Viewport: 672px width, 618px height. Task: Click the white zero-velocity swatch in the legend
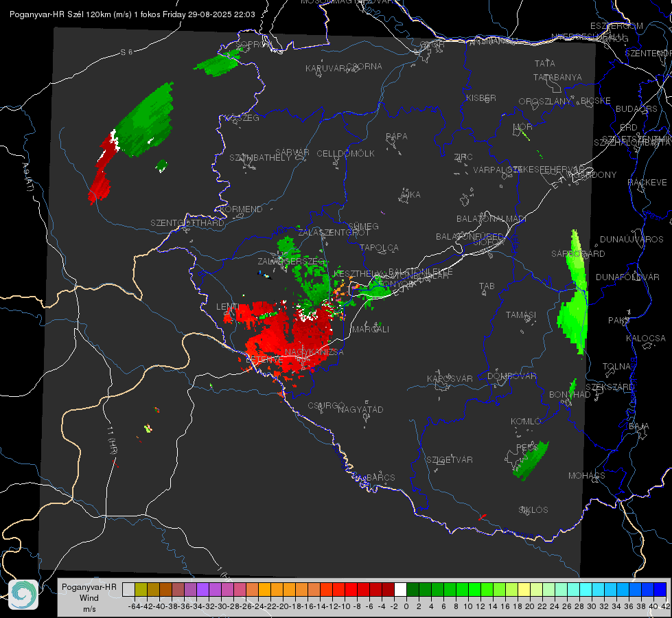[400, 589]
